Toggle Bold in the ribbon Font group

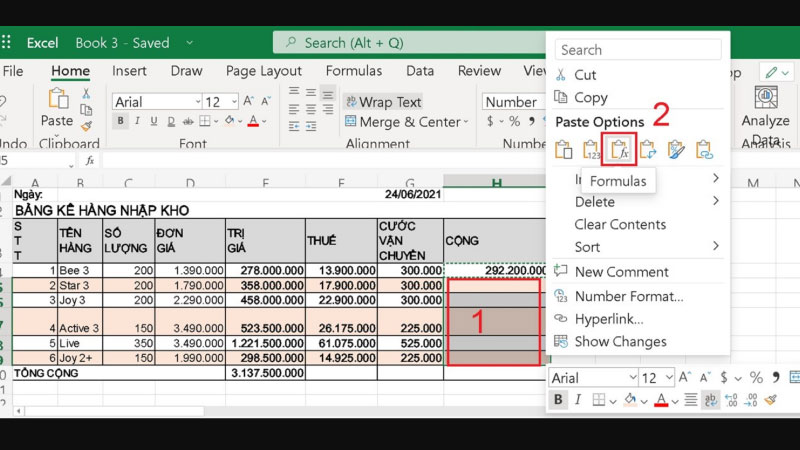point(120,121)
